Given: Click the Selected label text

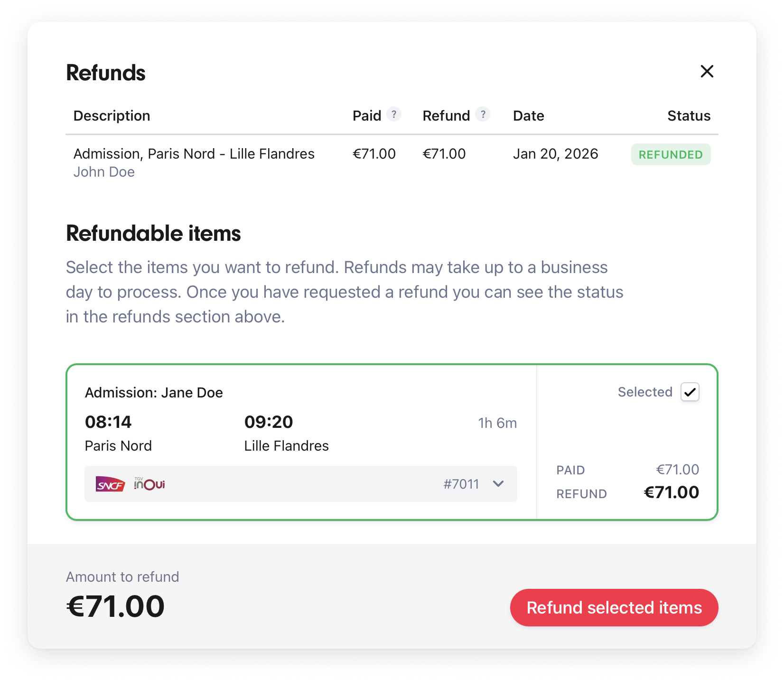Looking at the screenshot, I should click(x=645, y=392).
